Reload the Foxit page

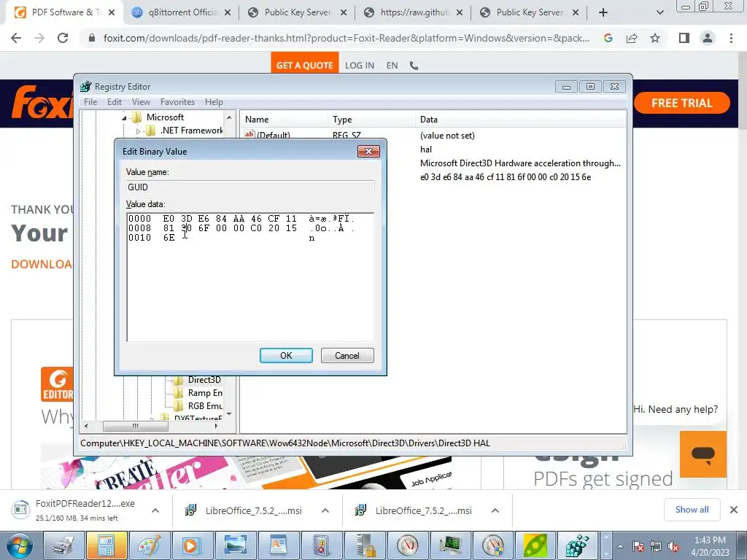[63, 38]
